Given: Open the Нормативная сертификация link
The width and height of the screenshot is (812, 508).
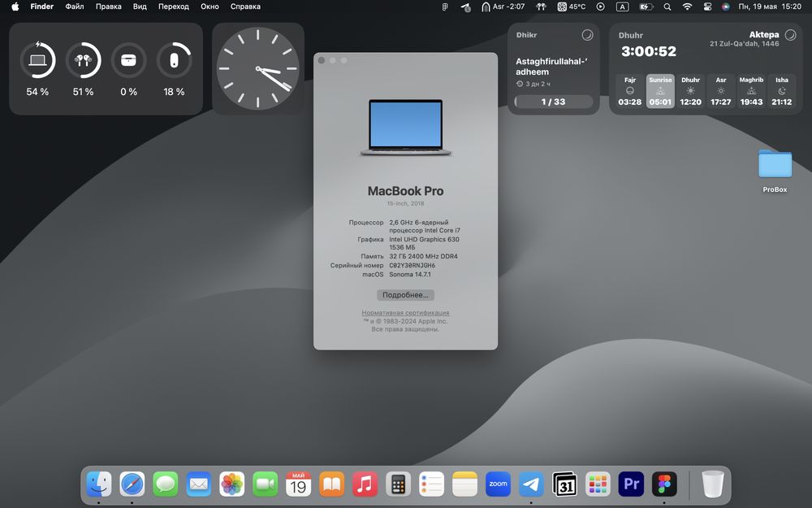Looking at the screenshot, I should (405, 313).
